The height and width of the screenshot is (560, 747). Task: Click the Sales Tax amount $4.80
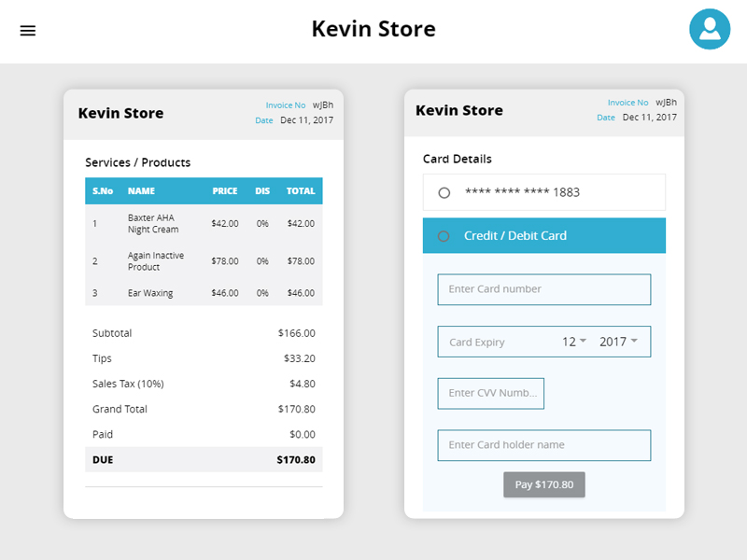click(303, 384)
